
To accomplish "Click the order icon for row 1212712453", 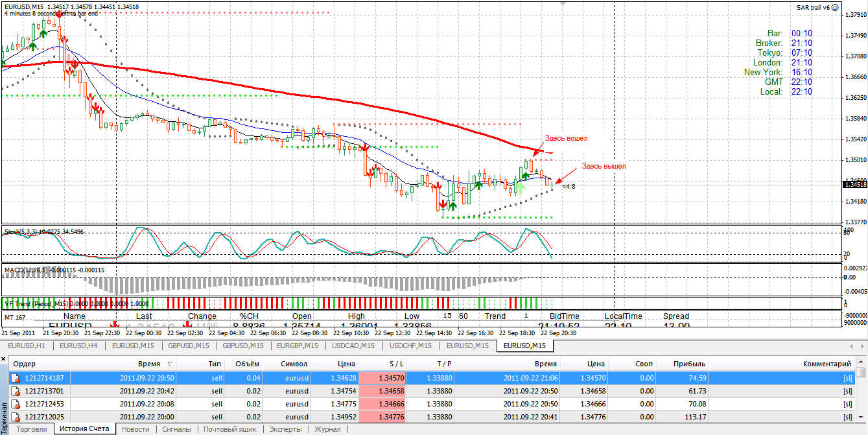I will (15, 404).
